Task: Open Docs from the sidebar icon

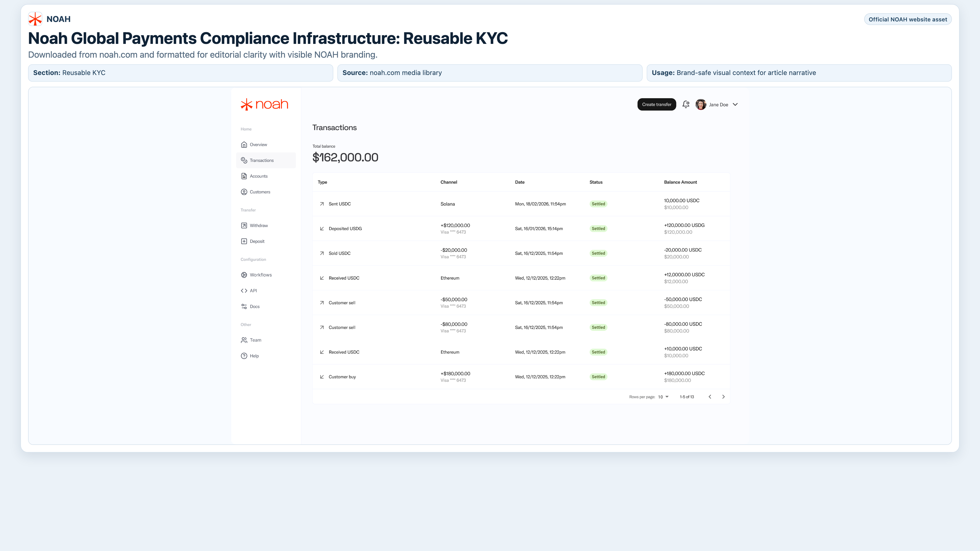Action: pos(244,306)
